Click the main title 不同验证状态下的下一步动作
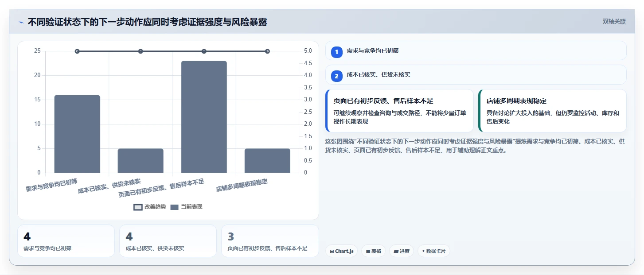This screenshot has height=275, width=644. pos(147,22)
